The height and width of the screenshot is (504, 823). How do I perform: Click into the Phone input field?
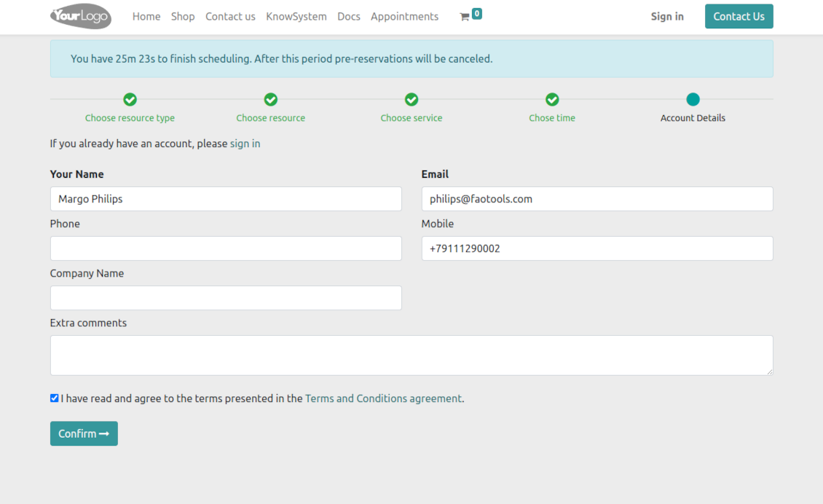point(226,248)
